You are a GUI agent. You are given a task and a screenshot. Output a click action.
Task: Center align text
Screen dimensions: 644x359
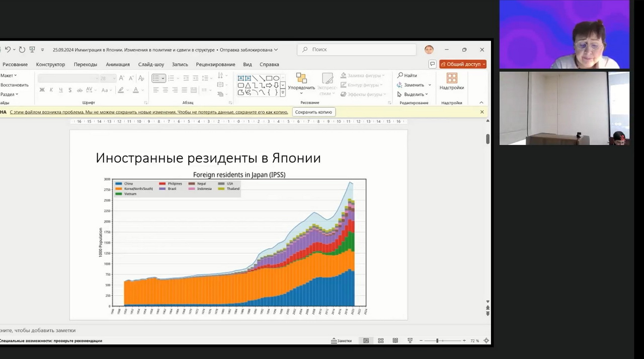click(x=166, y=90)
